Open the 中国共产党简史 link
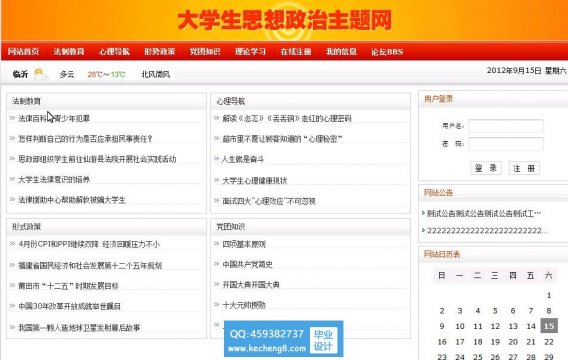This screenshot has width=568, height=360. coord(247,264)
